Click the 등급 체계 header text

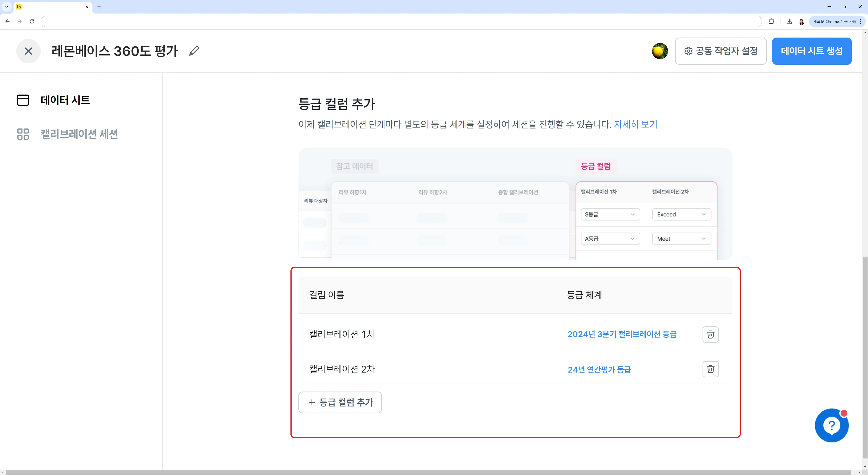pyautogui.click(x=584, y=295)
